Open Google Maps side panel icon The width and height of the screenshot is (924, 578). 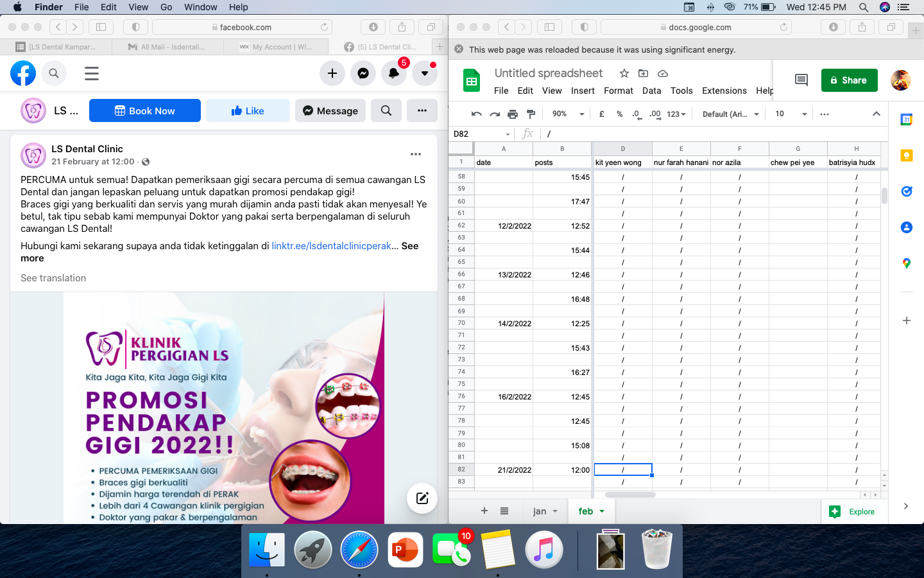coord(906,263)
